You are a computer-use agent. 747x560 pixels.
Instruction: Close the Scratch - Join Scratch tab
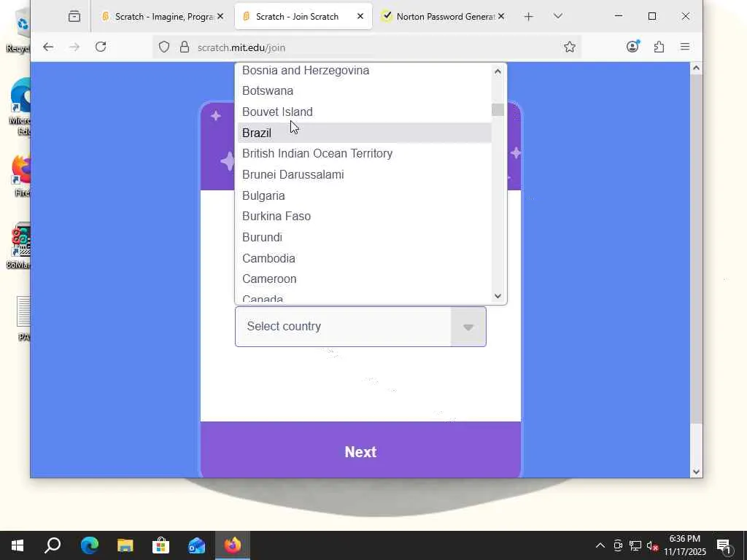pos(360,16)
